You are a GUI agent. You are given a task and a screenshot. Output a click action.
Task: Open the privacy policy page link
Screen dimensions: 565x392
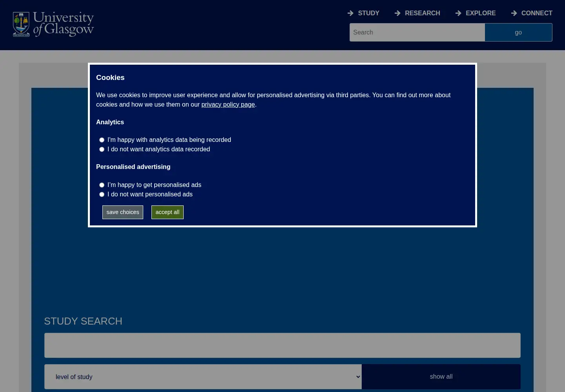(x=228, y=105)
